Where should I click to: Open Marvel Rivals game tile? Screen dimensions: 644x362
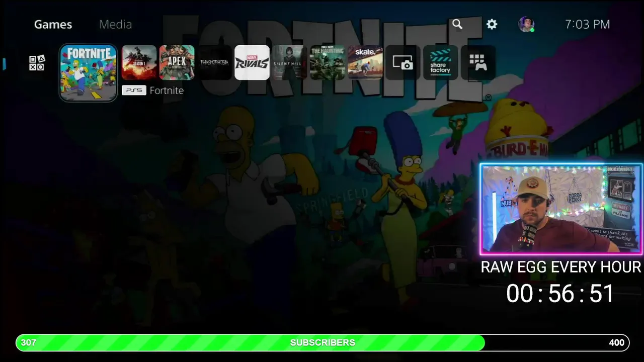(x=252, y=62)
